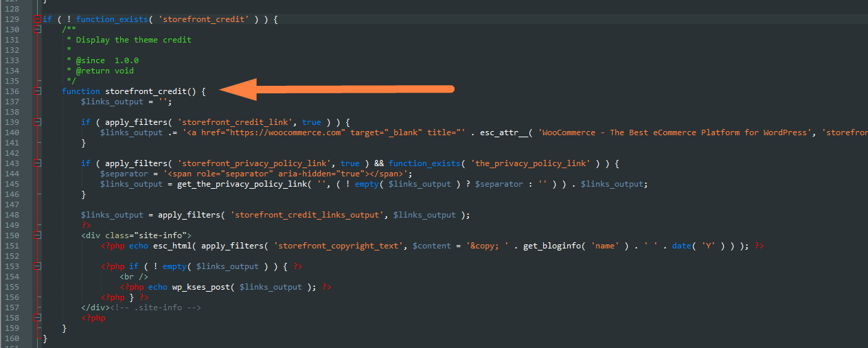Image resolution: width=868 pixels, height=348 pixels.
Task: Collapse the fold marker at line 129
Action: [36, 19]
